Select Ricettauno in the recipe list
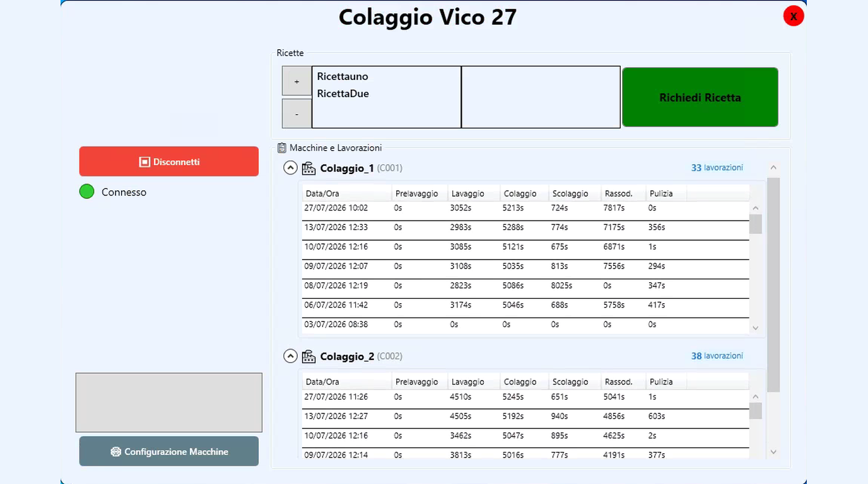This screenshot has height=484, width=868. [343, 76]
